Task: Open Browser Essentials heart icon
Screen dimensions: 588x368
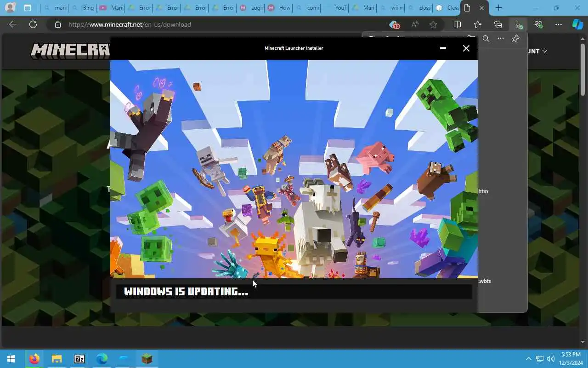Action: click(x=538, y=24)
